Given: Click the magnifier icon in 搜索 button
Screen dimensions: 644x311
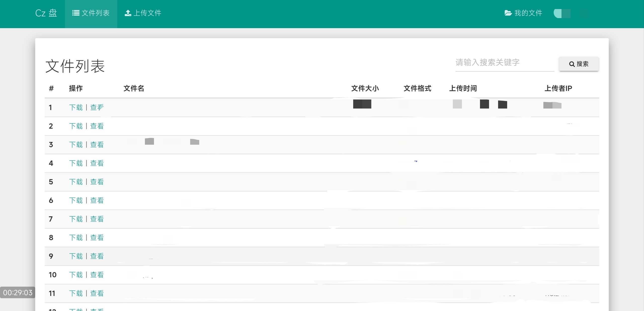Looking at the screenshot, I should coord(572,64).
